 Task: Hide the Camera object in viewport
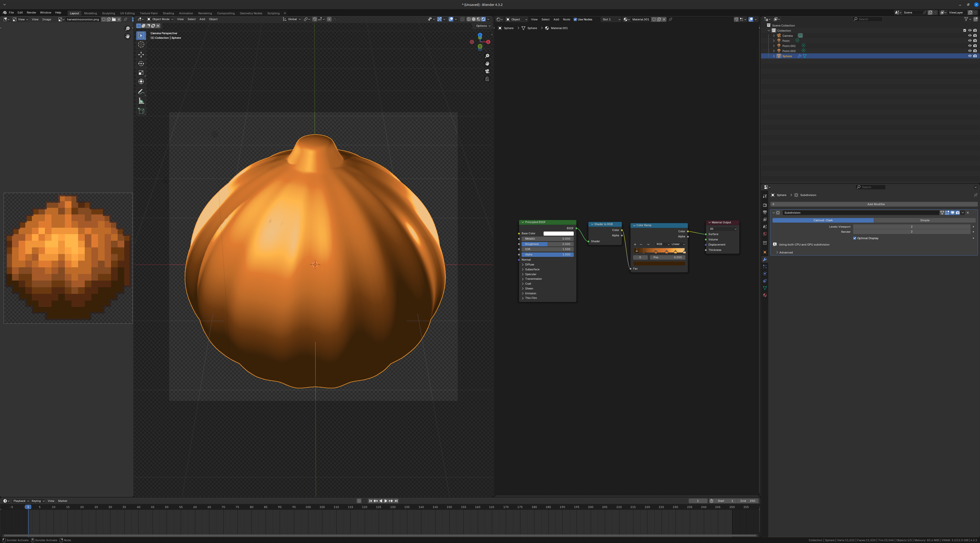(970, 35)
